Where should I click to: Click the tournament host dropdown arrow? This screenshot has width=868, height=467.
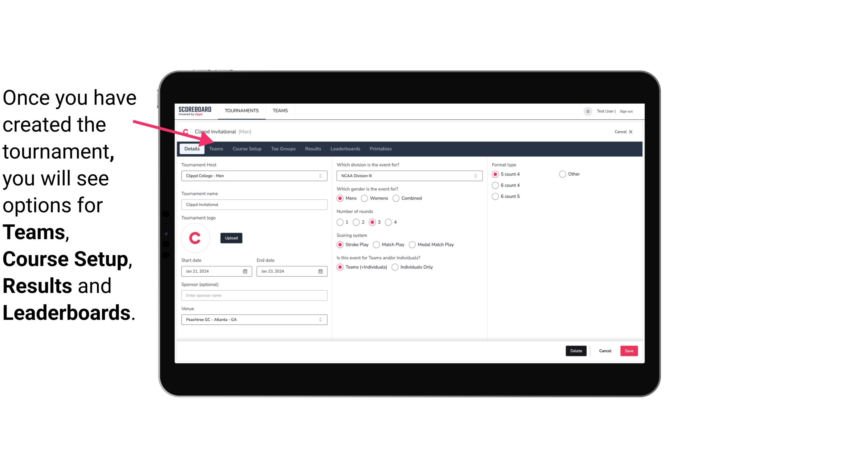pyautogui.click(x=321, y=176)
